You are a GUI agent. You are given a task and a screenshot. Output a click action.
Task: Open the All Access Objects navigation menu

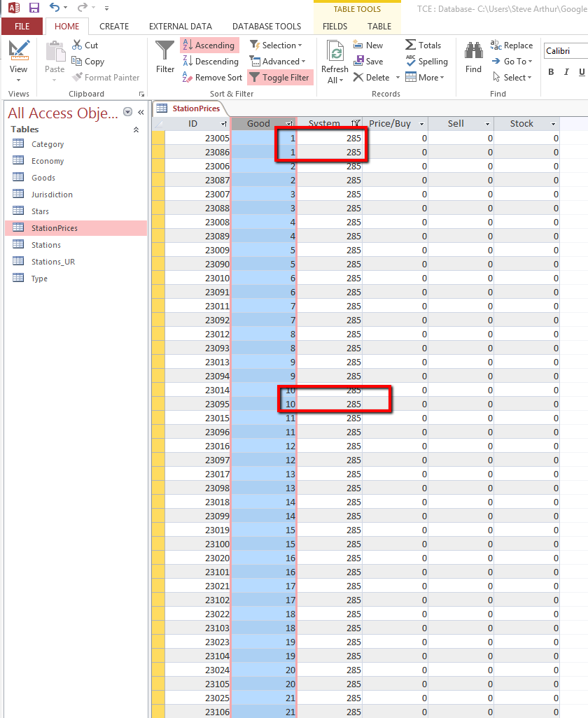[128, 112]
